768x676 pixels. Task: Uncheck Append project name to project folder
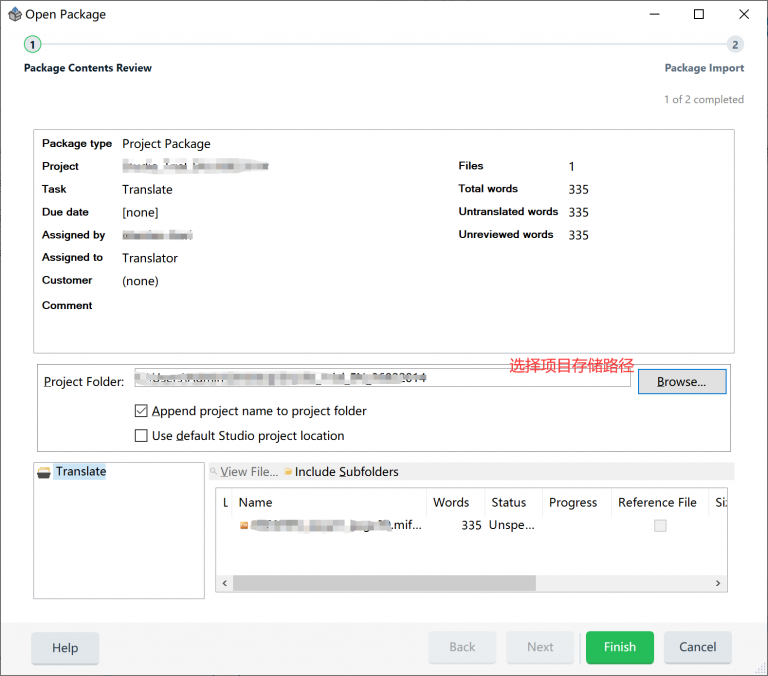[141, 411]
